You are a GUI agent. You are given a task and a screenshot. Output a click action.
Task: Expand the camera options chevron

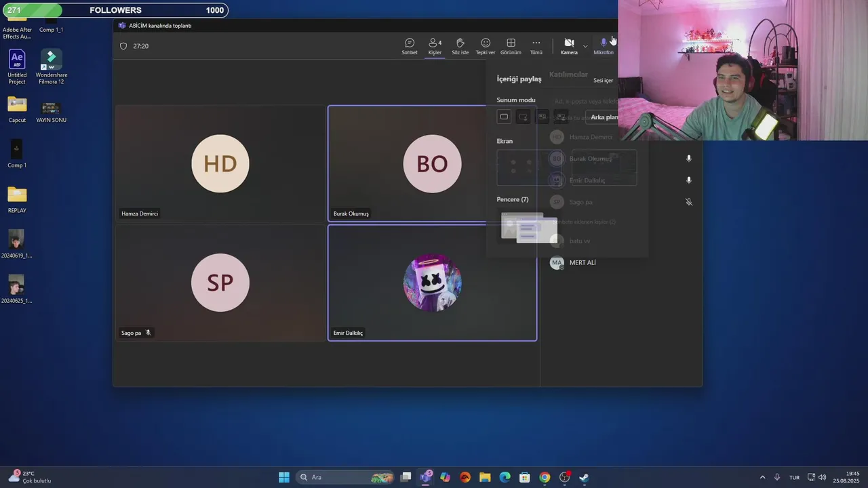point(585,47)
